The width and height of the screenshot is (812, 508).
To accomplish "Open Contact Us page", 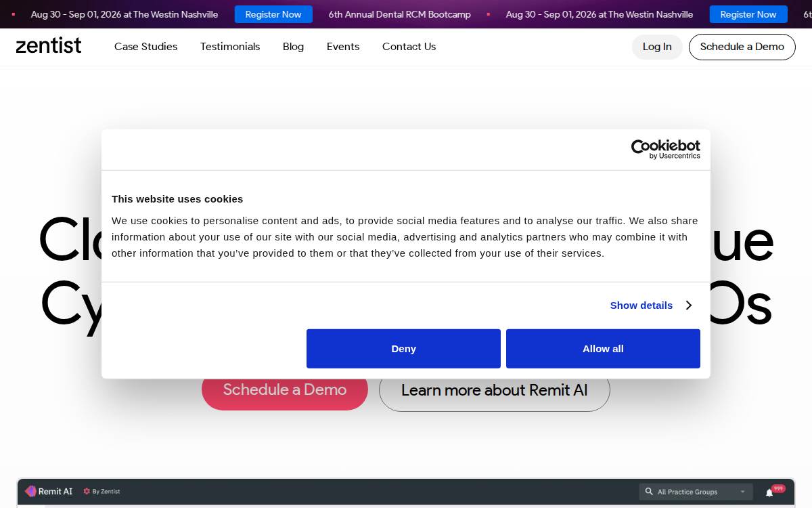I will (x=409, y=47).
